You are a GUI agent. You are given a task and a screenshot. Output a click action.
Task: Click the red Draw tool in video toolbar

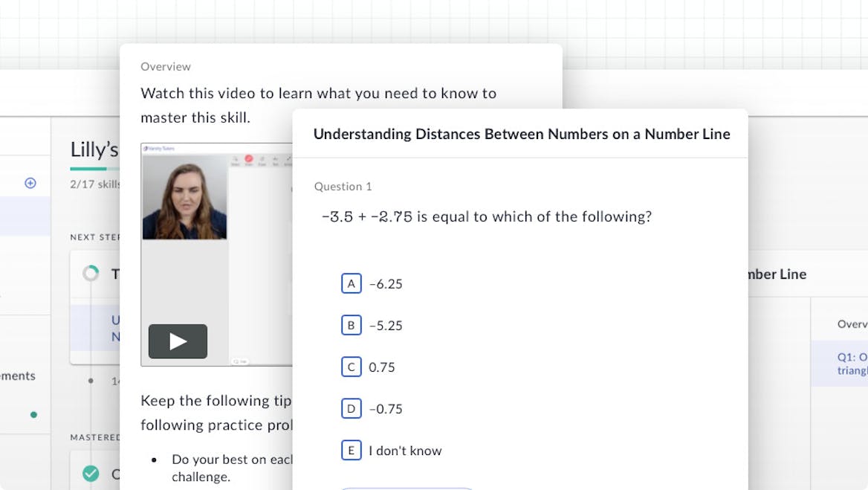tap(249, 159)
